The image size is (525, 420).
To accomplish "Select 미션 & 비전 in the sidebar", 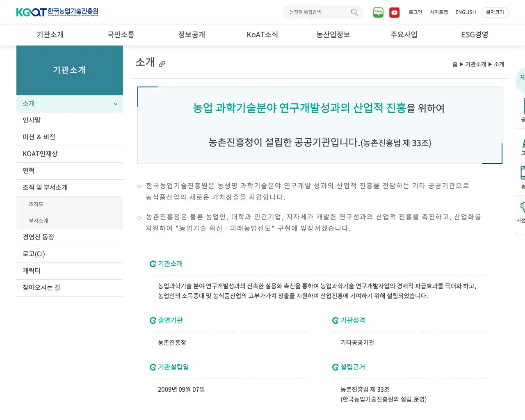I will pyautogui.click(x=70, y=137).
